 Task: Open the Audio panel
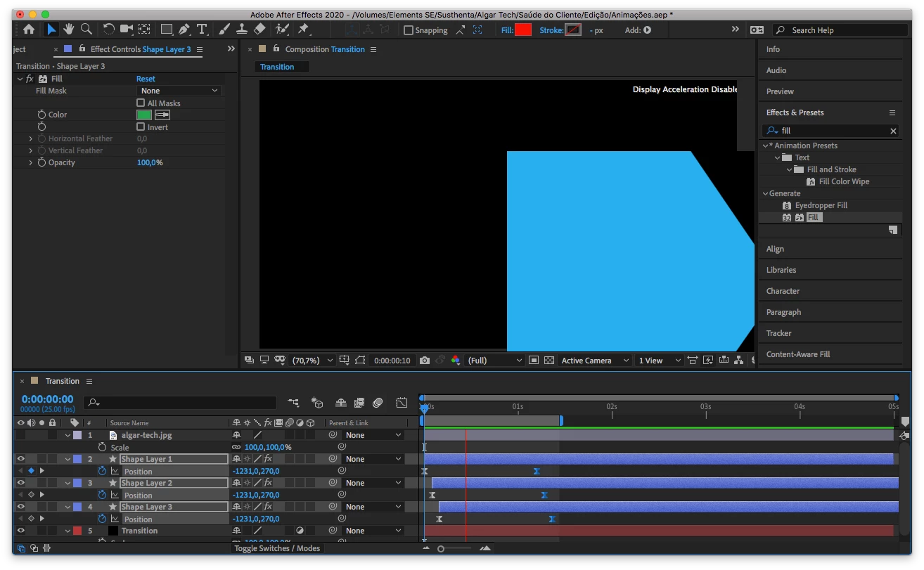point(776,70)
